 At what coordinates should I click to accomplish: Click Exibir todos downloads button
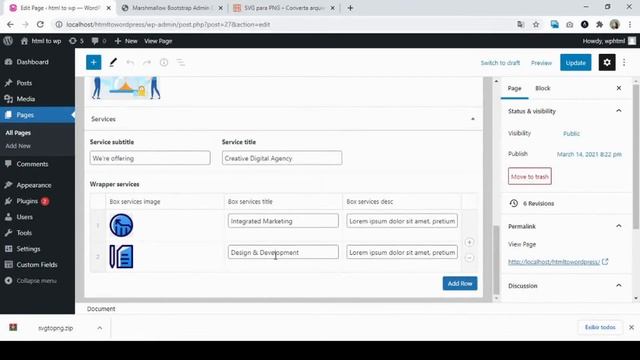click(x=600, y=327)
